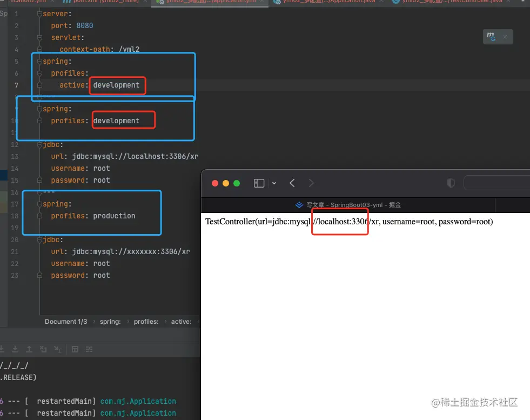Click the green fullscreen button of Safari

coord(237,183)
